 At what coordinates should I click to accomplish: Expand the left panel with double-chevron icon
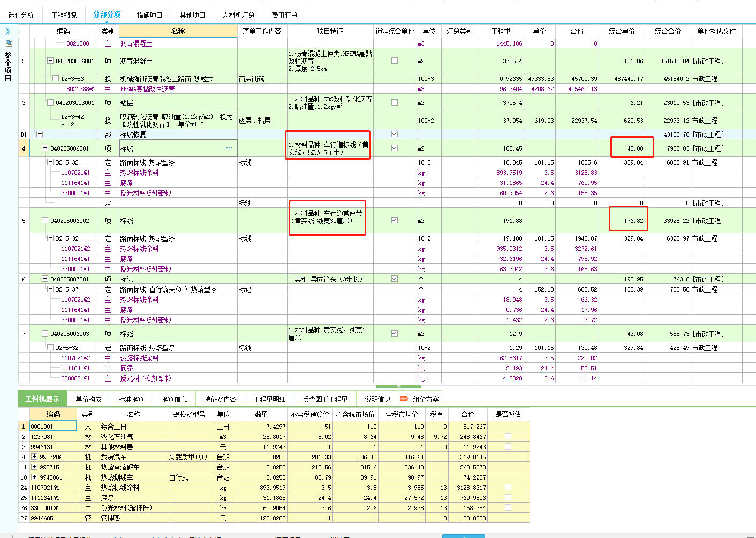coord(8,32)
